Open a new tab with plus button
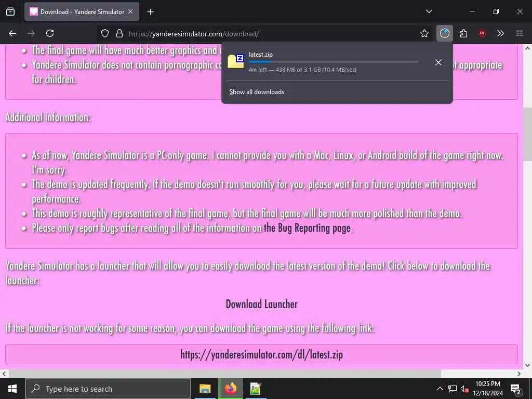This screenshot has width=532, height=399. tap(150, 12)
